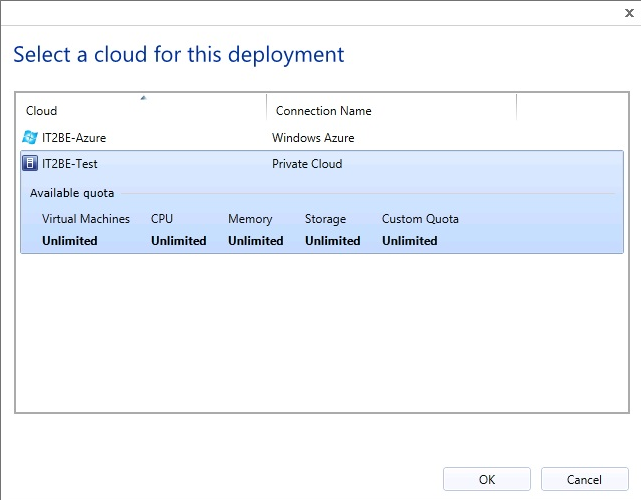
Task: Click the Private Cloud connection name
Action: pos(307,164)
